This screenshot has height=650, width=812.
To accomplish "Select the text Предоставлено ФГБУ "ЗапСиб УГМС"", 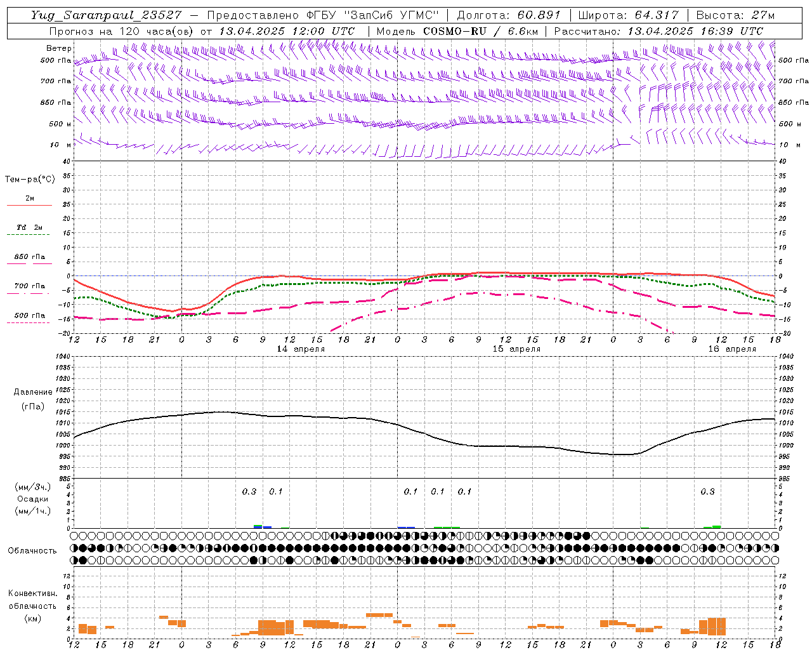I will coord(323,15).
